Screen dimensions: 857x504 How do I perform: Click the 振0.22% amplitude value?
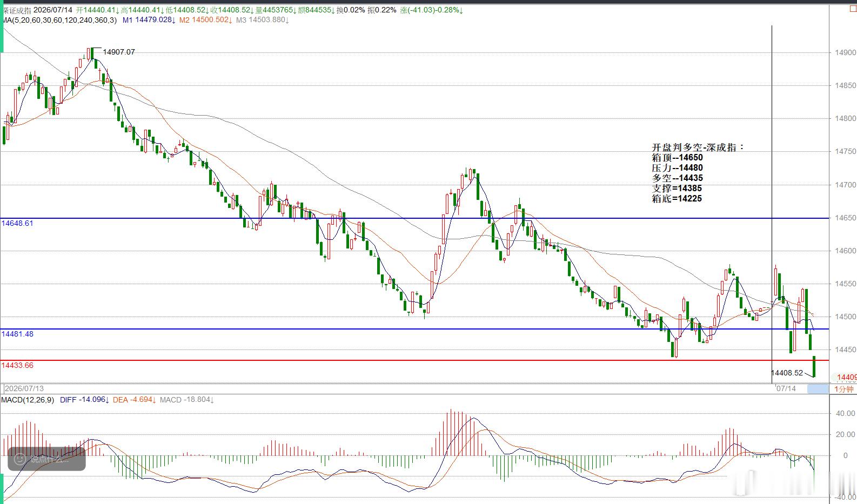point(382,10)
